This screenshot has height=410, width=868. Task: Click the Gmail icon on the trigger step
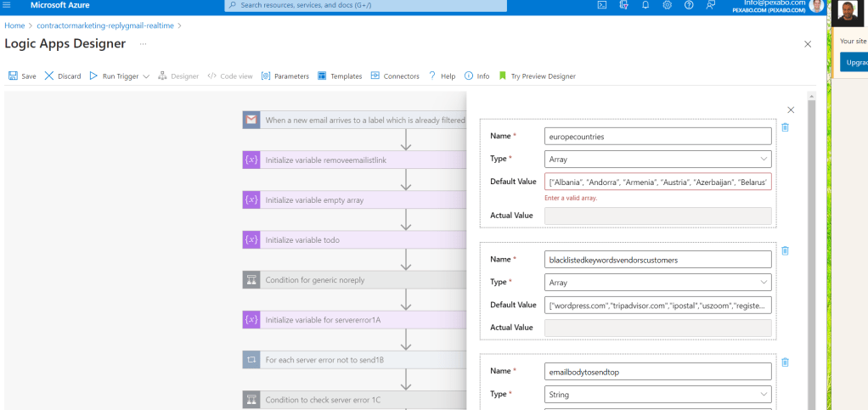coord(251,120)
